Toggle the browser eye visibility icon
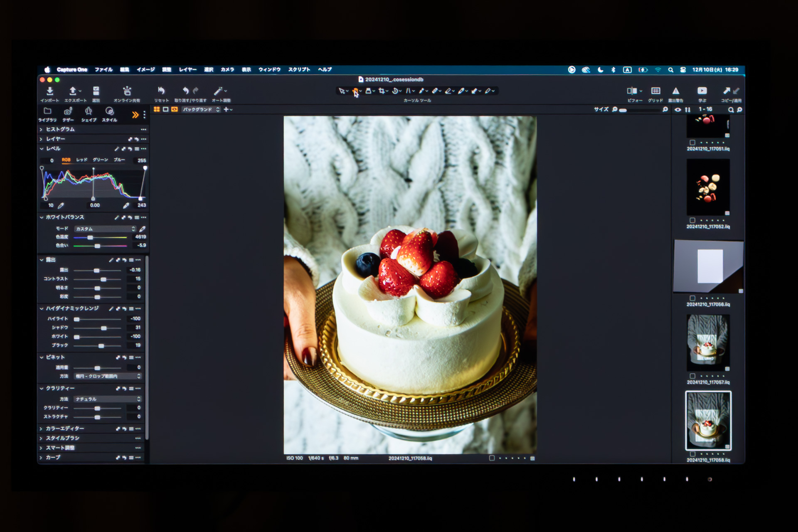The height and width of the screenshot is (532, 798). [678, 110]
